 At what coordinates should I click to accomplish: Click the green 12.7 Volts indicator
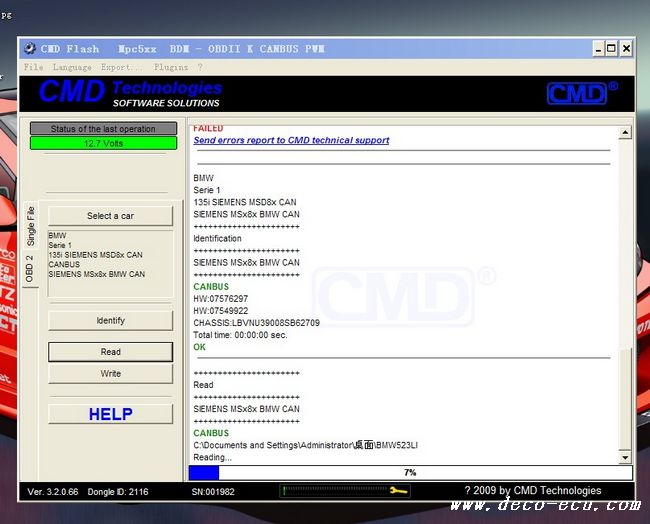click(103, 143)
